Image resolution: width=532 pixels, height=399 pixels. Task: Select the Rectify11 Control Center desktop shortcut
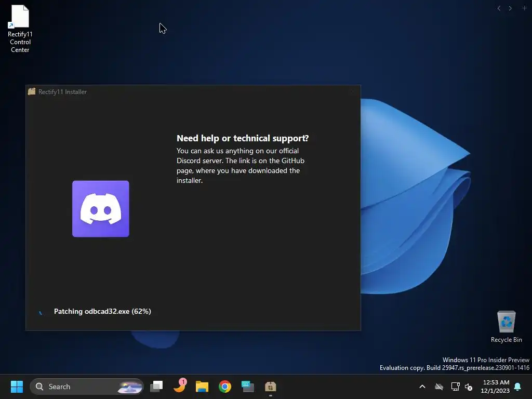tap(20, 29)
